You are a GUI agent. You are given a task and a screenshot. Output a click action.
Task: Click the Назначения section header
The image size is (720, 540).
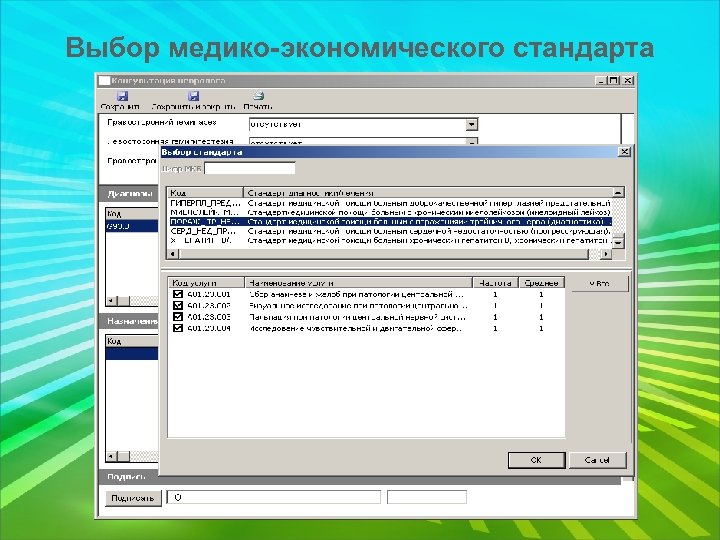[x=129, y=321]
